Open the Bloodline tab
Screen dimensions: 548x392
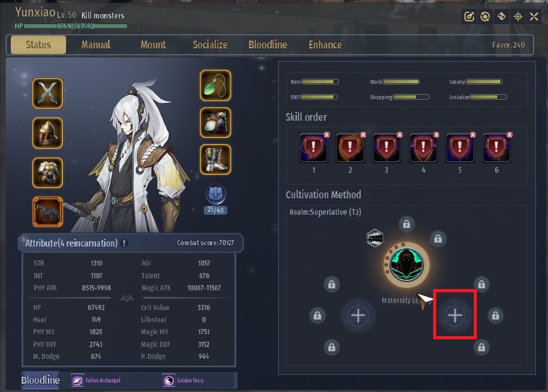268,44
